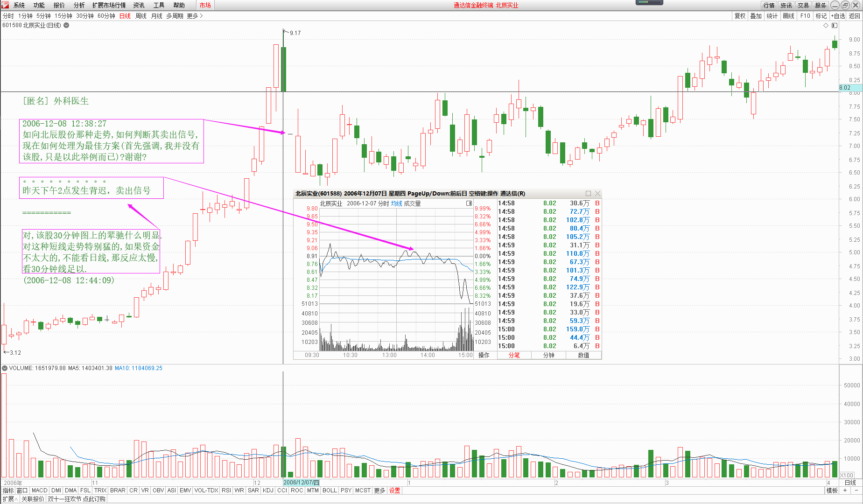
Task: Open the 画线 drawing tool
Action: click(788, 16)
